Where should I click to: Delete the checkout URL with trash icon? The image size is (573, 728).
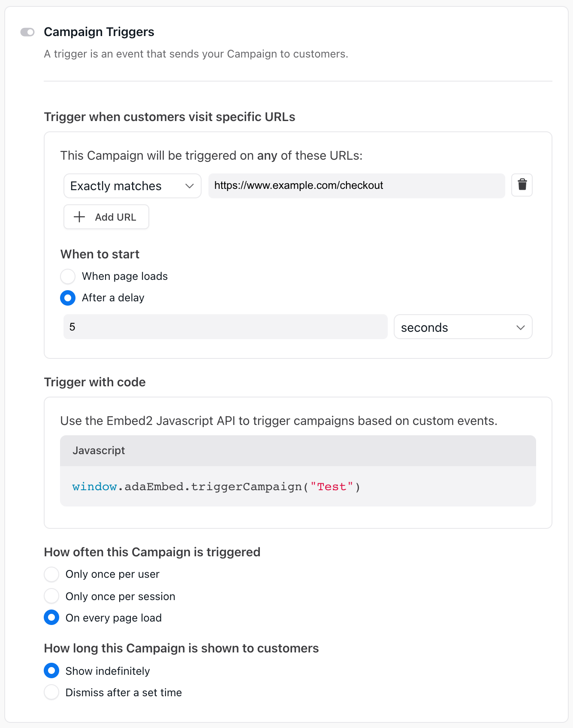522,185
